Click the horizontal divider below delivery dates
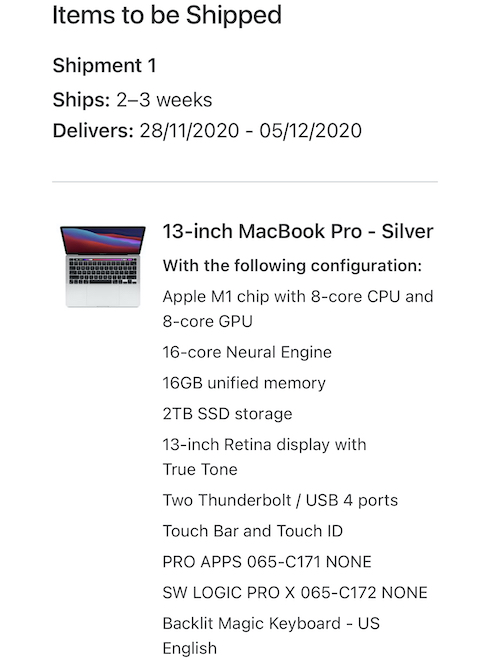Image resolution: width=490 pixels, height=661 pixels. (x=245, y=182)
